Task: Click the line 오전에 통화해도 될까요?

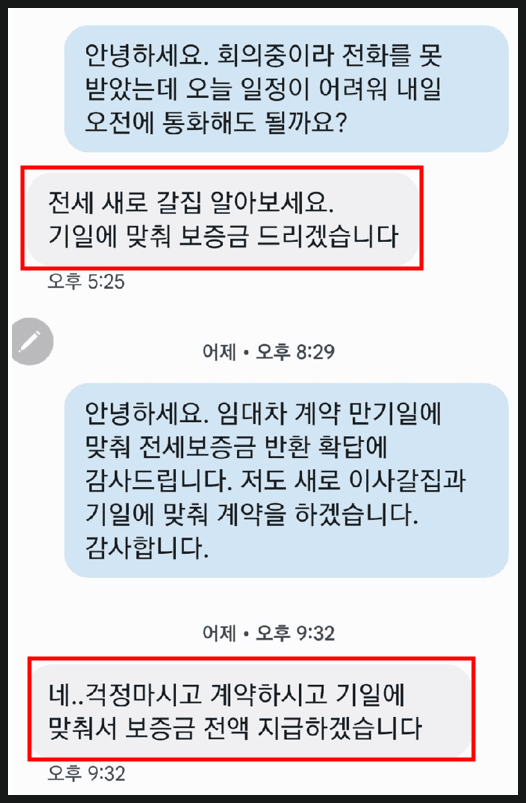Action: tap(216, 123)
